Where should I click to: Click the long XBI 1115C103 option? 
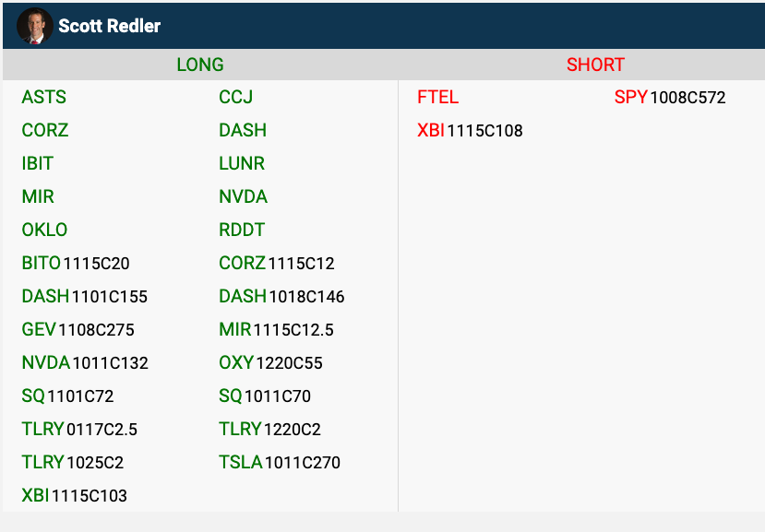pyautogui.click(x=74, y=496)
